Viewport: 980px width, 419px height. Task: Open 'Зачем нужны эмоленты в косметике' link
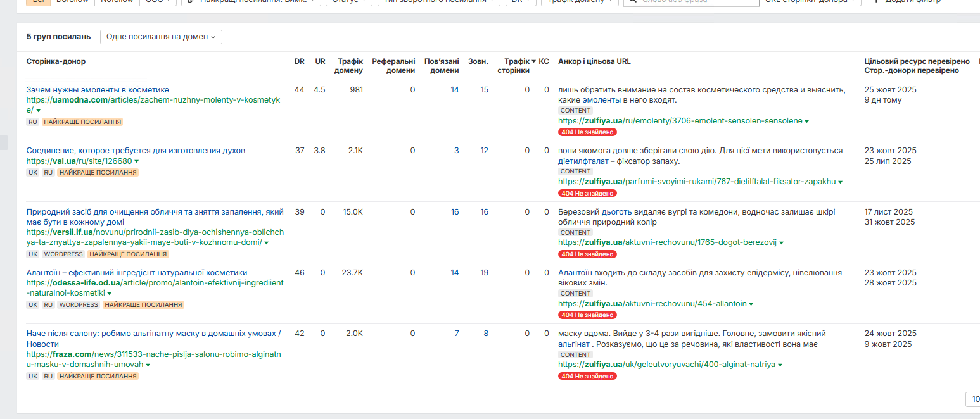(98, 90)
